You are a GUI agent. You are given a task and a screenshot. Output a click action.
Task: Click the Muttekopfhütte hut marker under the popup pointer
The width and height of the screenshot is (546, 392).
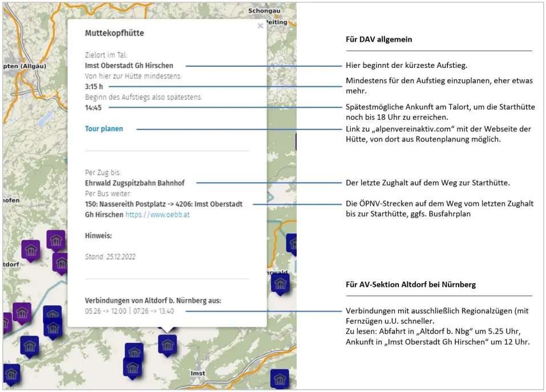click(167, 343)
